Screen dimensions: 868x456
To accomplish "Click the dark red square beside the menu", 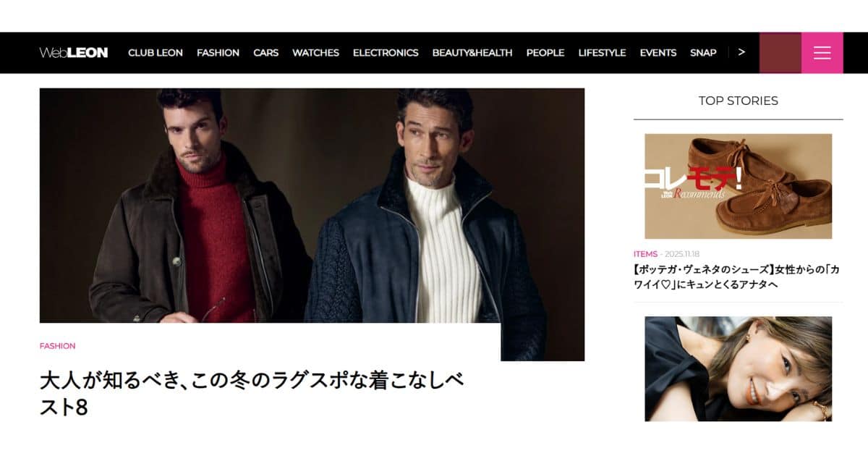I will (x=780, y=53).
